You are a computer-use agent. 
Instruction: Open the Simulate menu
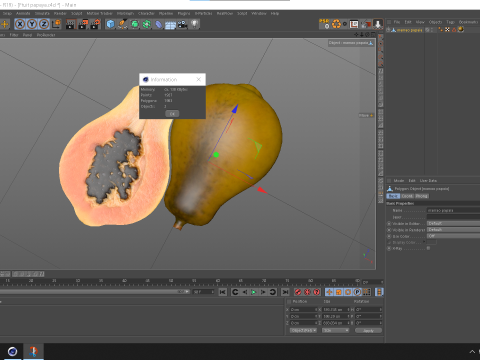(42, 13)
